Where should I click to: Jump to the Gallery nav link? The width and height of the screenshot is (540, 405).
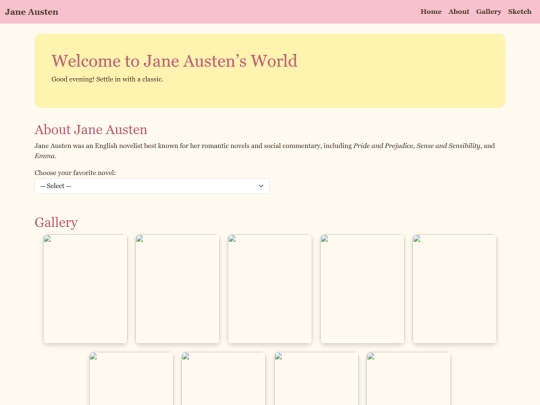point(489,12)
